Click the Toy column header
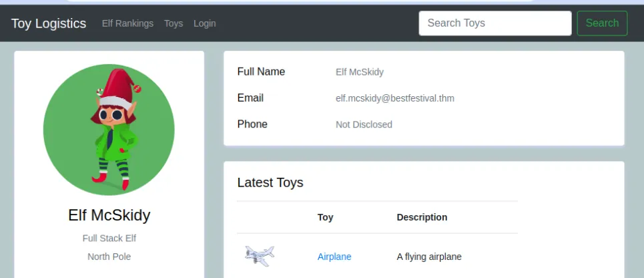Image resolution: width=644 pixels, height=278 pixels. pos(325,217)
